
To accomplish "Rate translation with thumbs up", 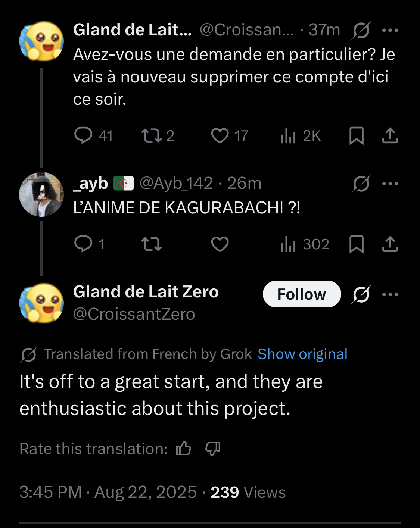I will pos(184,448).
